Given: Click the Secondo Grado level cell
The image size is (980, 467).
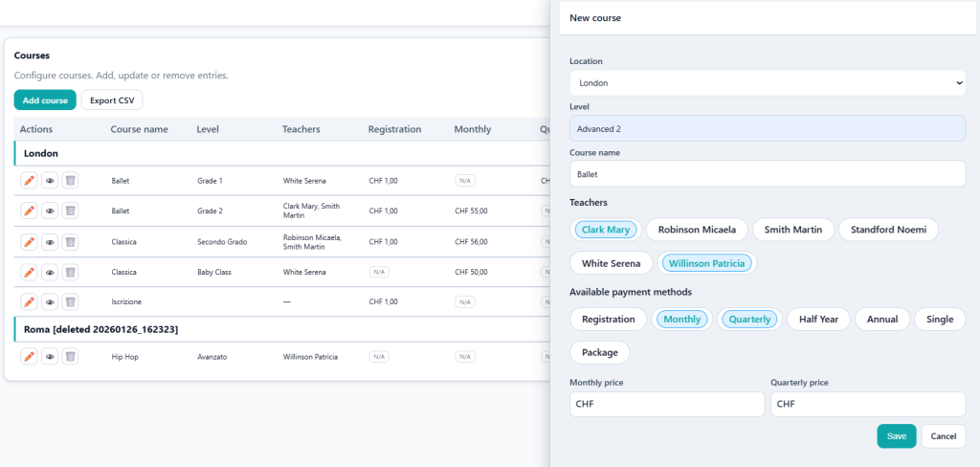Looking at the screenshot, I should [222, 241].
